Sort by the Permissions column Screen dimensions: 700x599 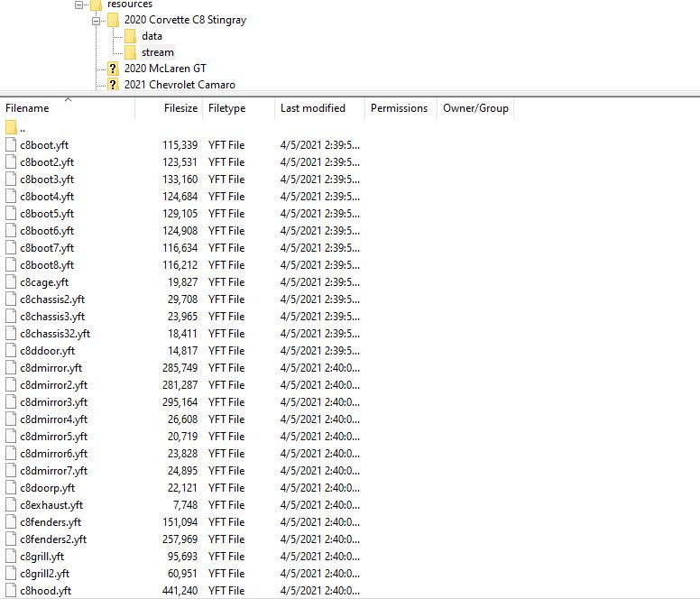[x=401, y=108]
